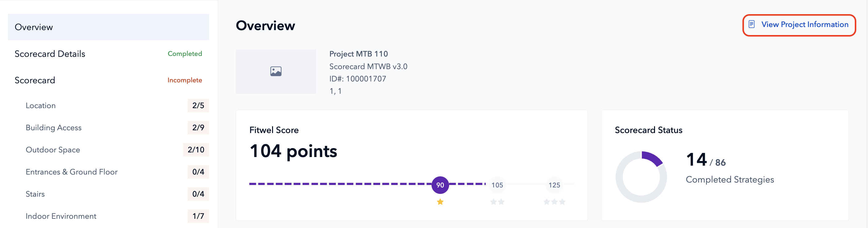
Task: Click the single gold star rating icon
Action: (440, 202)
